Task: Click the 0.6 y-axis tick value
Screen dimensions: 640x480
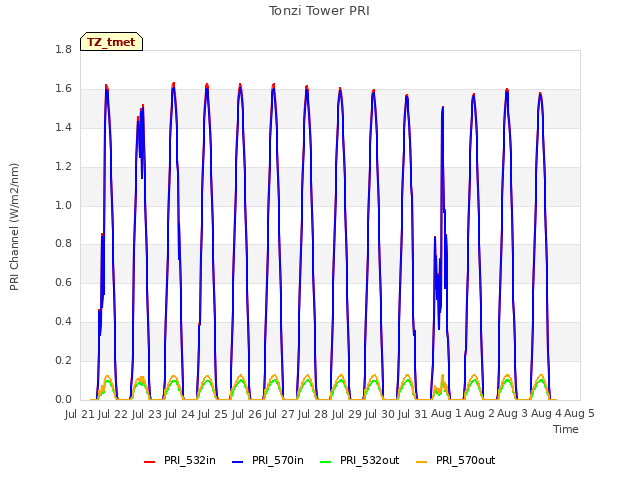Action: (x=63, y=282)
